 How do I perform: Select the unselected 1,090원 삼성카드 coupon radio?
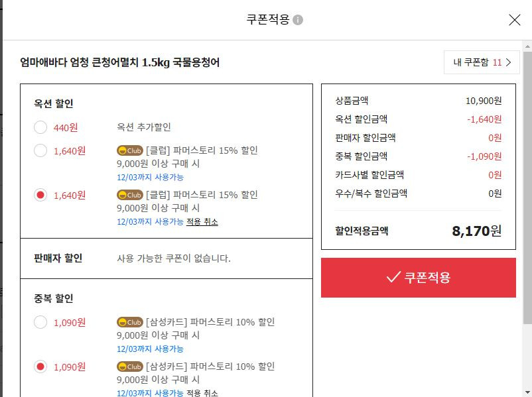coord(40,322)
